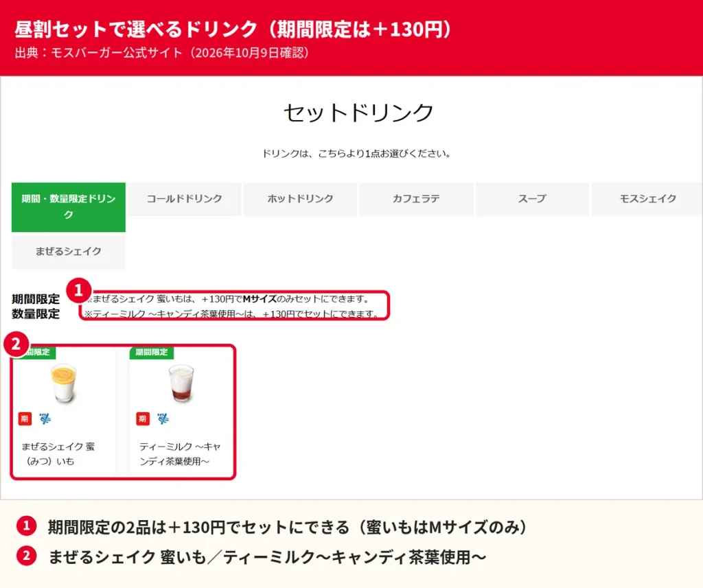This screenshot has height=588, width=703.
Task: Switch to the カフェラテ tab
Action: pos(416,199)
